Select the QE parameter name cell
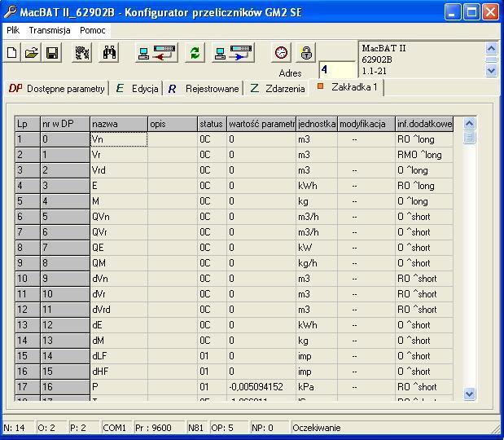Image resolution: width=504 pixels, height=440 pixels. (119, 248)
